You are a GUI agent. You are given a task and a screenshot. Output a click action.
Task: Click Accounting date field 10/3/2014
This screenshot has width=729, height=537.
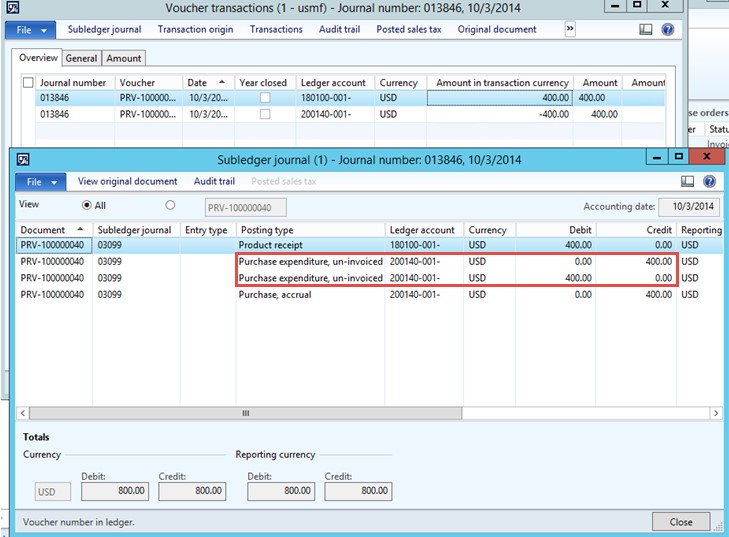tap(689, 206)
